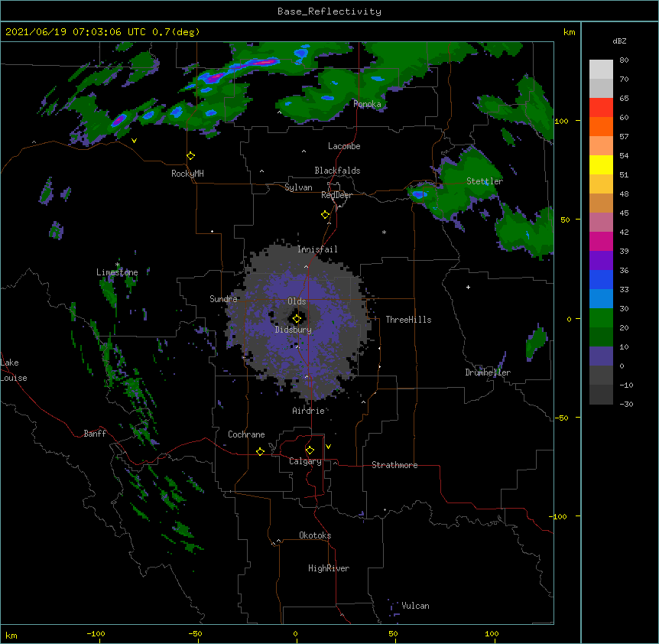Click the yellow diamond marker below Cochrane

tap(260, 451)
